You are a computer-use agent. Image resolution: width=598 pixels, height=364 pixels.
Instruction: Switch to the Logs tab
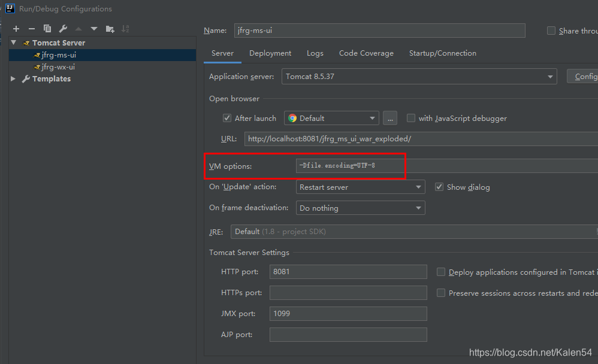[x=315, y=53]
